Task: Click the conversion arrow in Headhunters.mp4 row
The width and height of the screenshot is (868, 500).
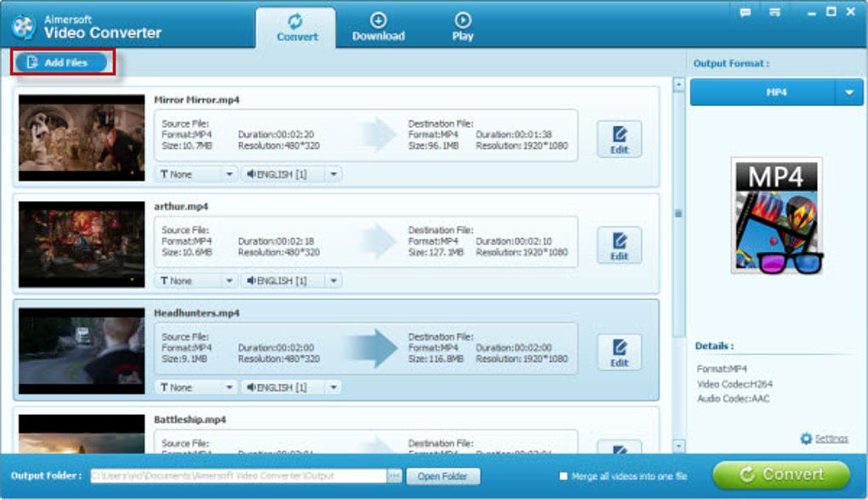Action: 371,348
